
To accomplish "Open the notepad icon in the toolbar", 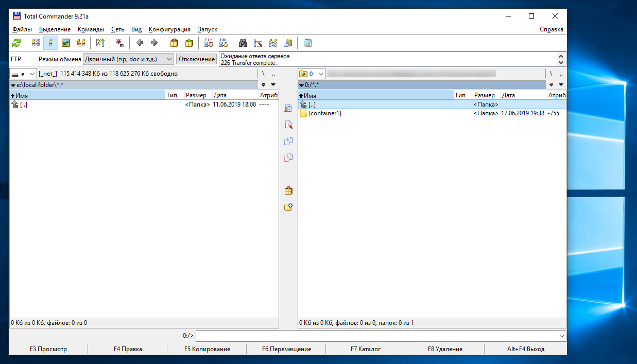I will (x=307, y=43).
